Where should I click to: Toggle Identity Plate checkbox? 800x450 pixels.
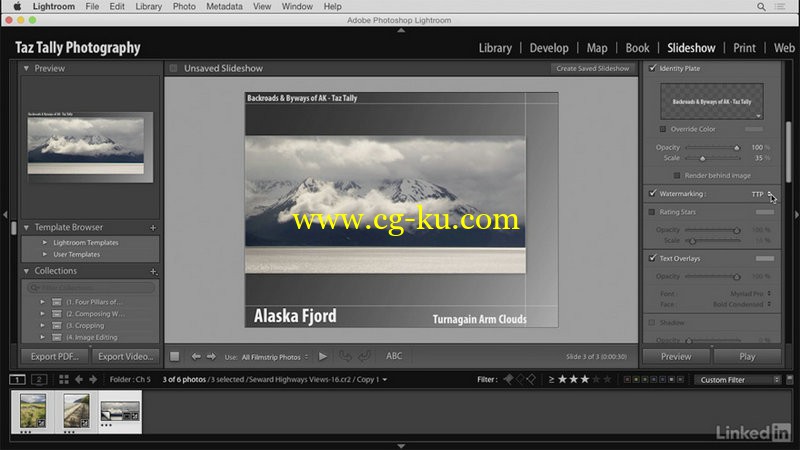tap(652, 68)
